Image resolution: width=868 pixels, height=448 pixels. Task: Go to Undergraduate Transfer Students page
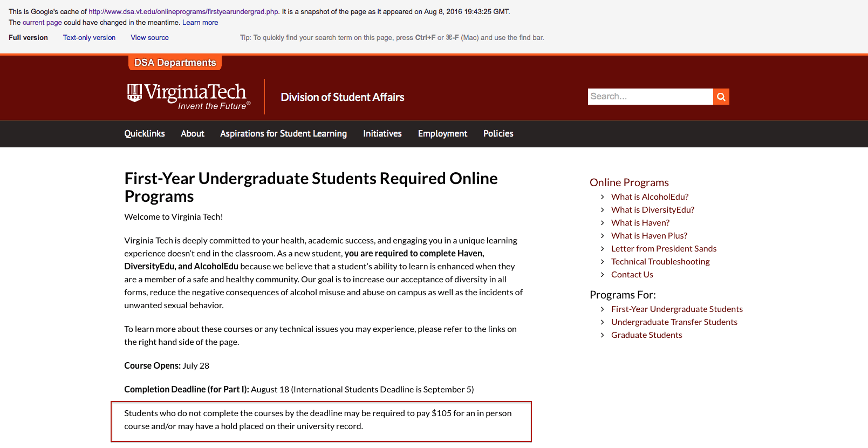pos(674,322)
